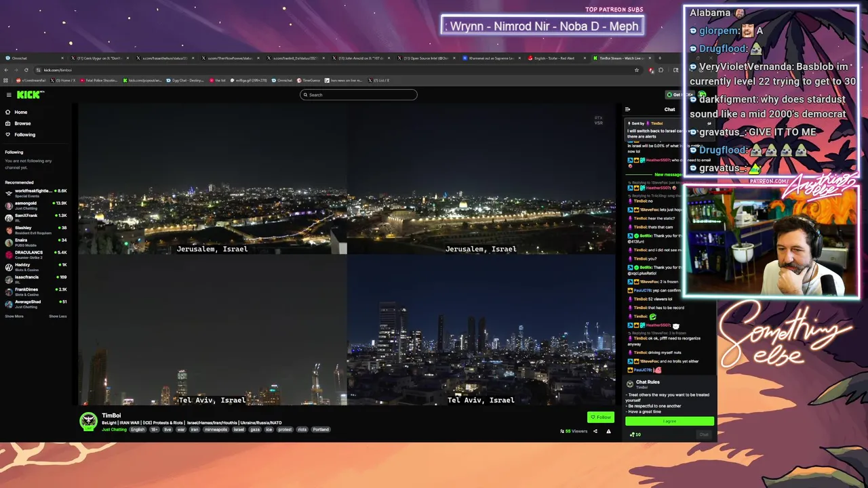This screenshot has width=868, height=488.
Task: Switch to Khamenei out as Supreme Leader tab
Action: click(x=492, y=58)
